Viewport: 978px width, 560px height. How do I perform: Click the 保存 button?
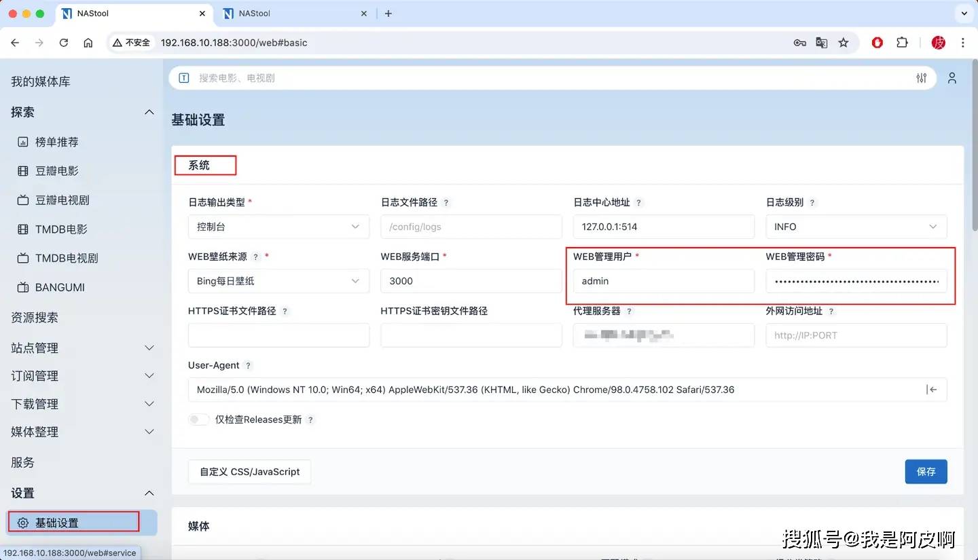tap(926, 471)
